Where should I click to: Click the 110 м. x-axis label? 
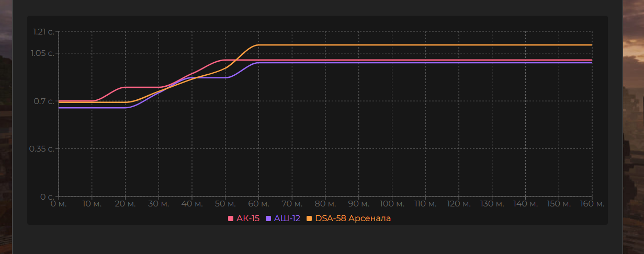coord(425,203)
